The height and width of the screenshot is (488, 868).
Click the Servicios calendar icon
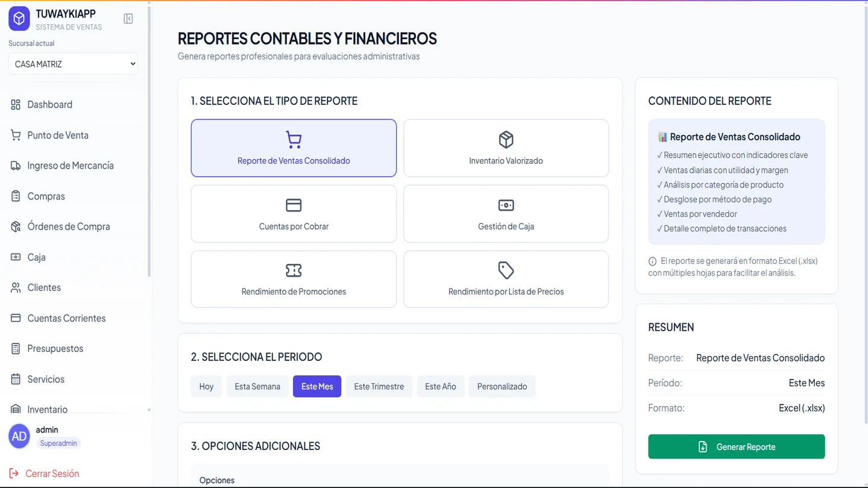point(16,379)
